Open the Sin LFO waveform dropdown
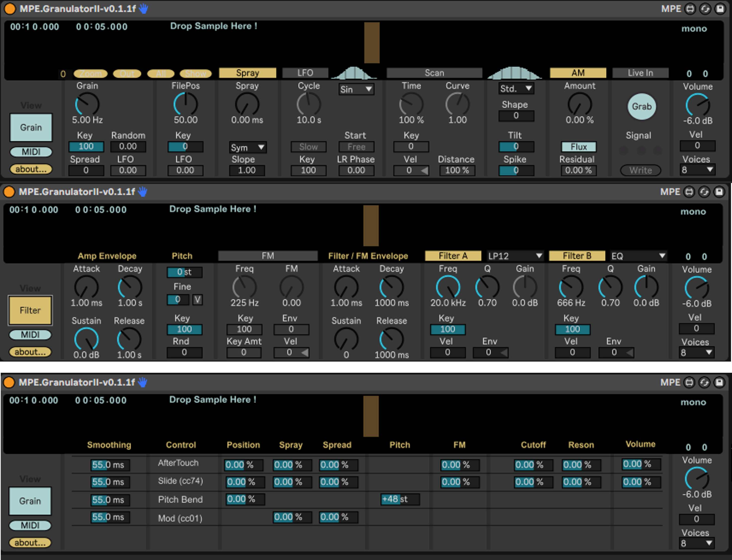 click(356, 89)
